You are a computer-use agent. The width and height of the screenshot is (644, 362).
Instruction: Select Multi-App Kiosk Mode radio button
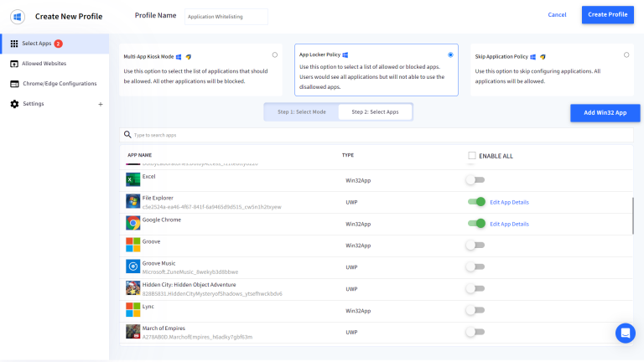click(x=275, y=55)
